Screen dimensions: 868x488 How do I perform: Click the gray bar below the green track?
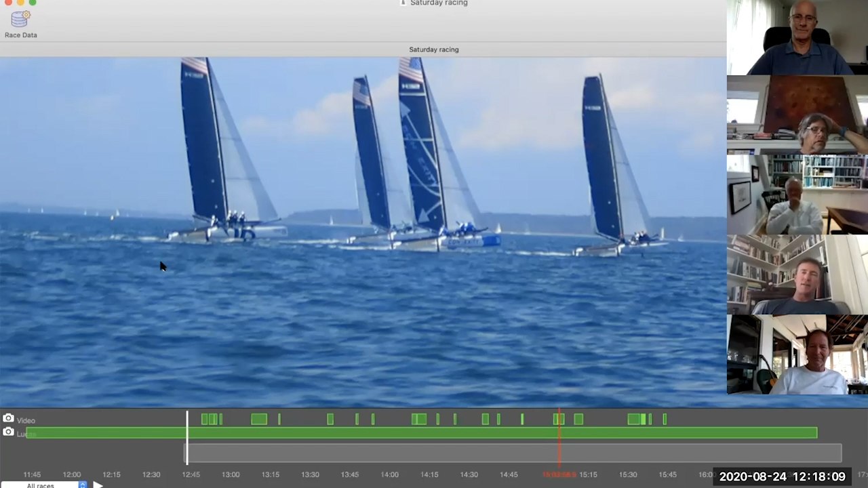tap(514, 453)
